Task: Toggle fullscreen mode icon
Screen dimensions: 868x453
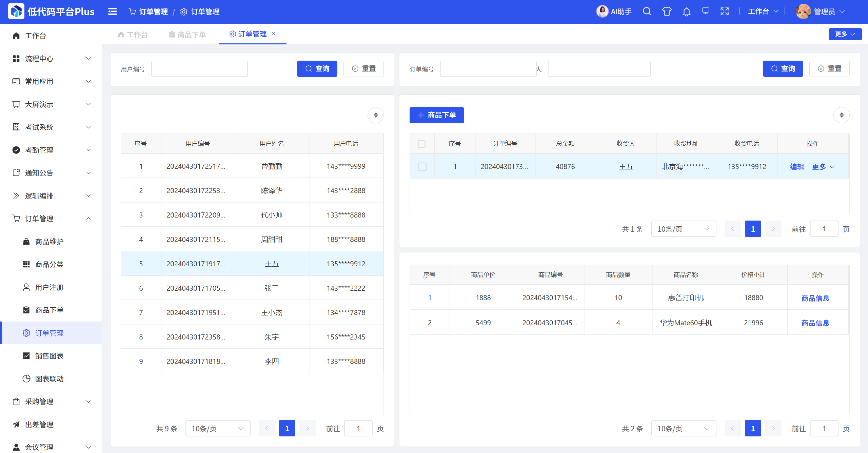Action: coord(725,12)
